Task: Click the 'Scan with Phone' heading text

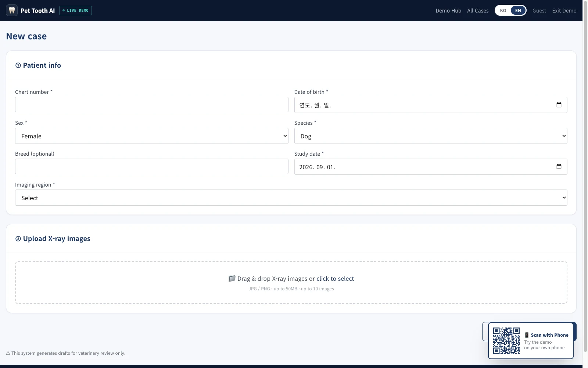Action: [x=549, y=335]
